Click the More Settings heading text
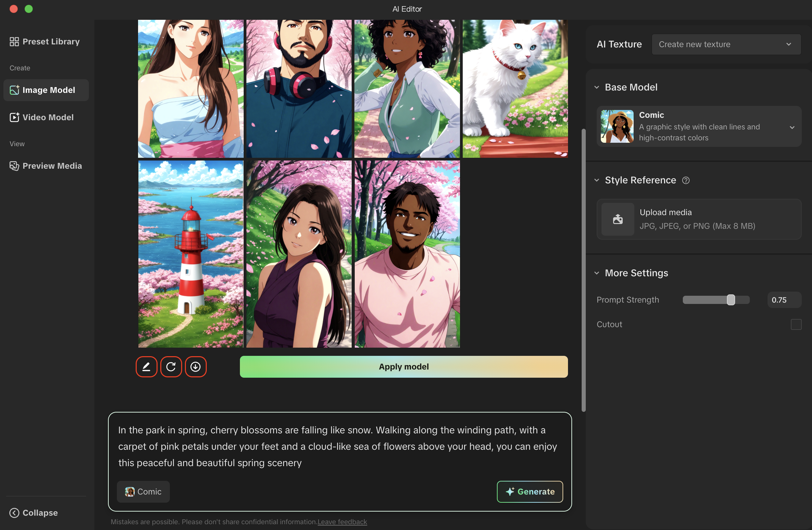 636,273
